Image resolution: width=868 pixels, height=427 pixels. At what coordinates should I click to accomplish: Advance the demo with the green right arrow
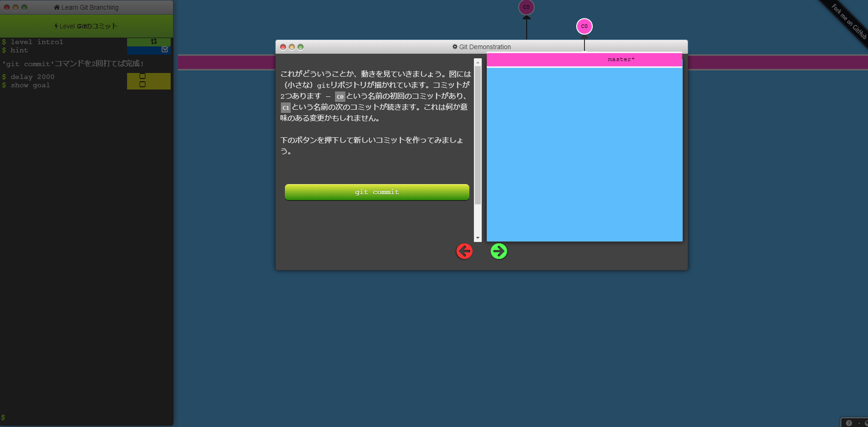(499, 251)
